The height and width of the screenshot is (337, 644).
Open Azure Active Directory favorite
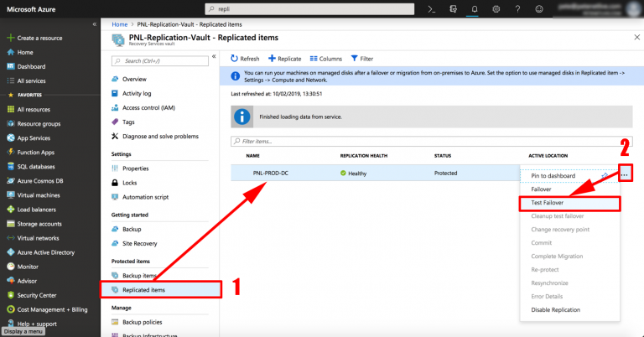(x=41, y=252)
